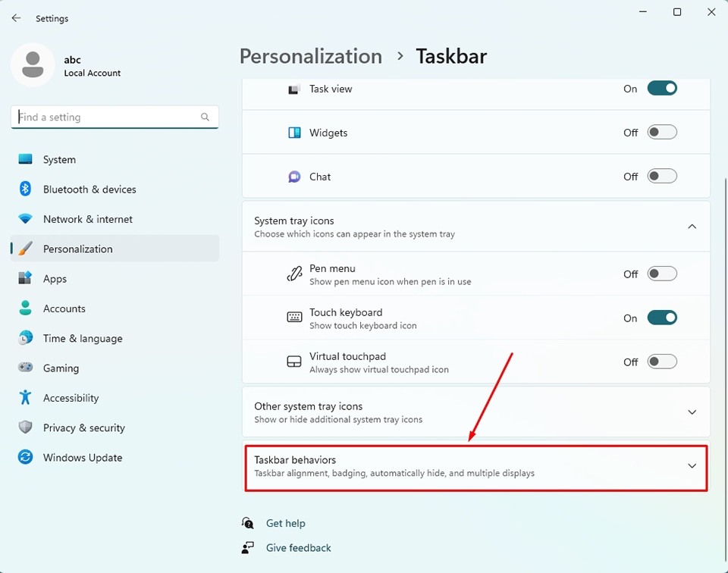
Task: Click the Pen menu icon
Action: 294,274
